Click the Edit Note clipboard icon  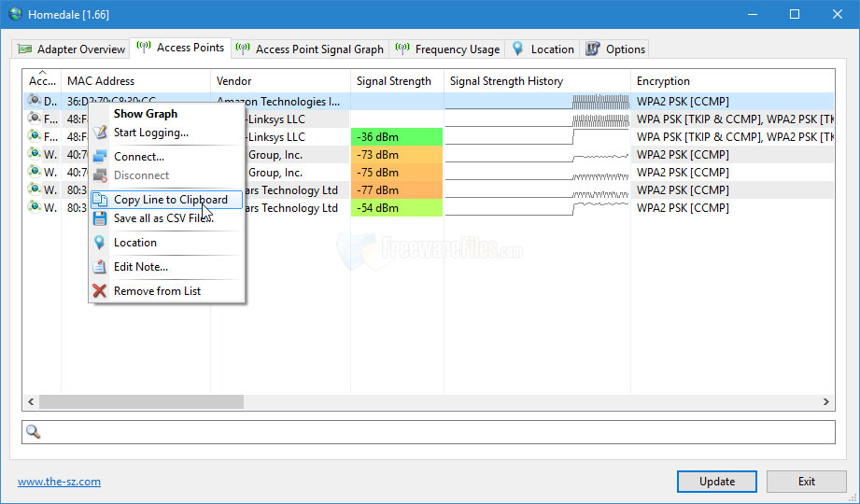[100, 267]
